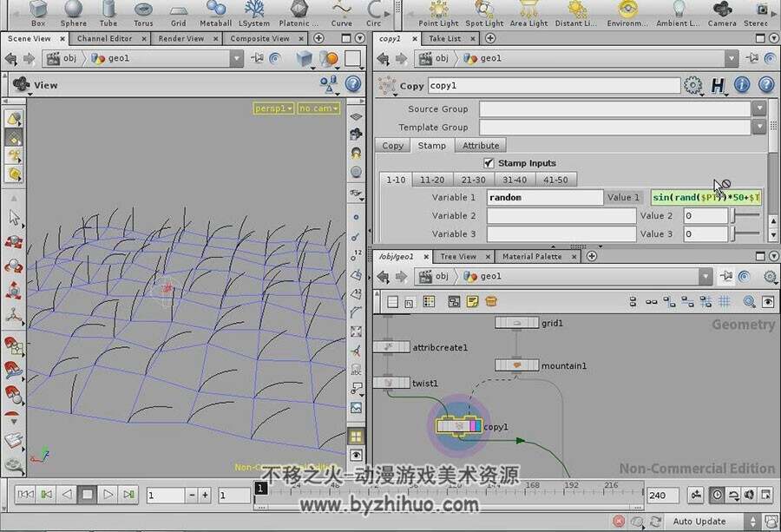Create a Sphere from the shelf

pos(73,13)
